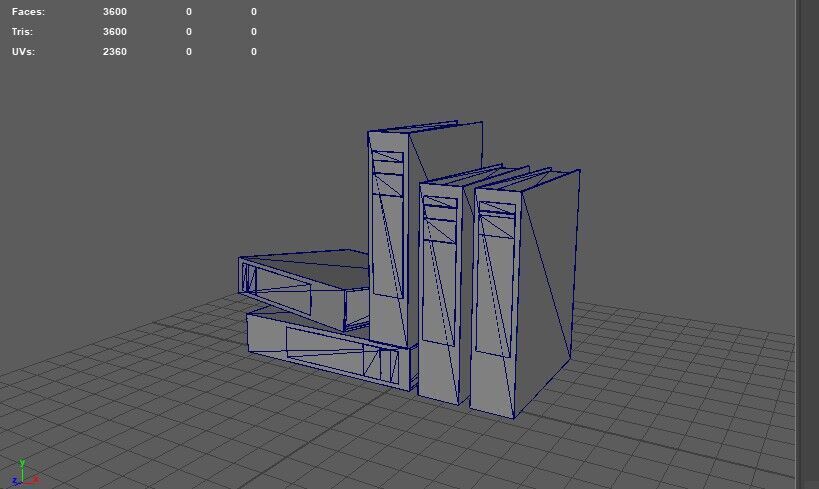The image size is (819, 489).
Task: Click the 'Faces:' heads-up display label
Action: click(x=28, y=11)
